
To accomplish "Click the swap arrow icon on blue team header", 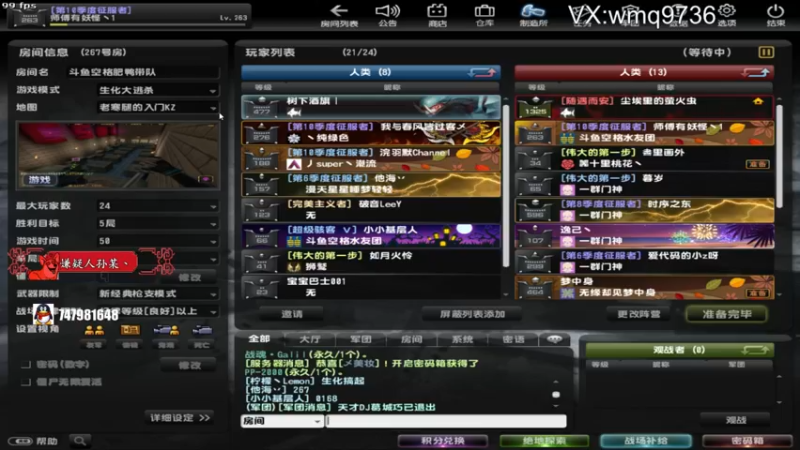I will click(x=482, y=72).
